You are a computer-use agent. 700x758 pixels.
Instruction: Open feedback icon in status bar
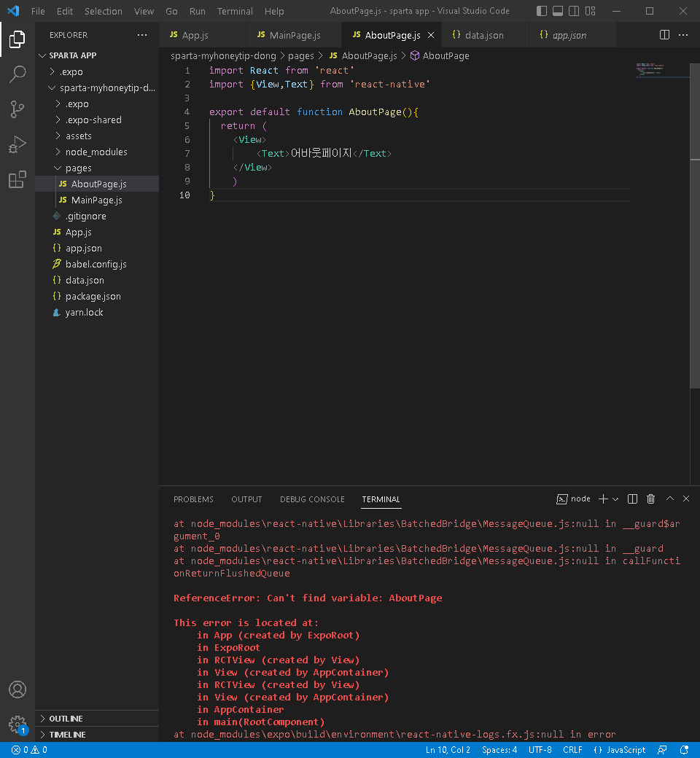pyautogui.click(x=662, y=750)
